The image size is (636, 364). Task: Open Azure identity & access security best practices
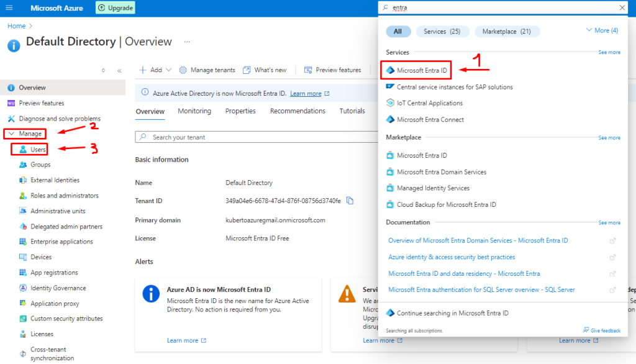click(x=452, y=257)
